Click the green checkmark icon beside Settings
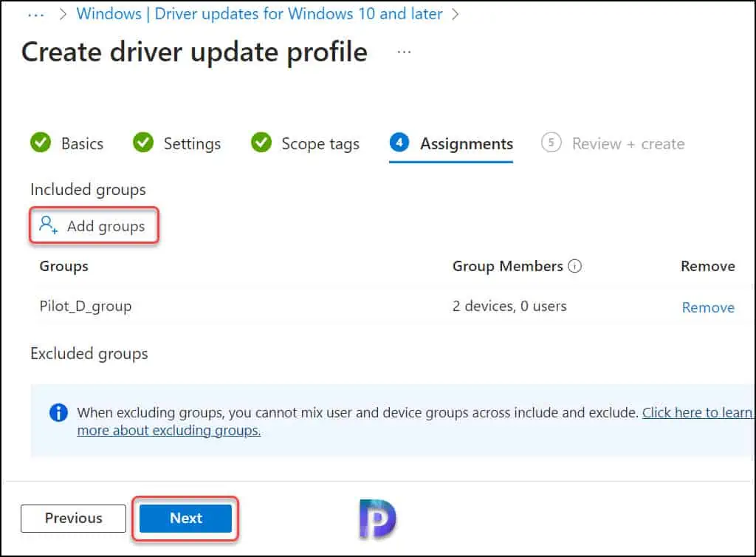The width and height of the screenshot is (756, 557). [143, 143]
